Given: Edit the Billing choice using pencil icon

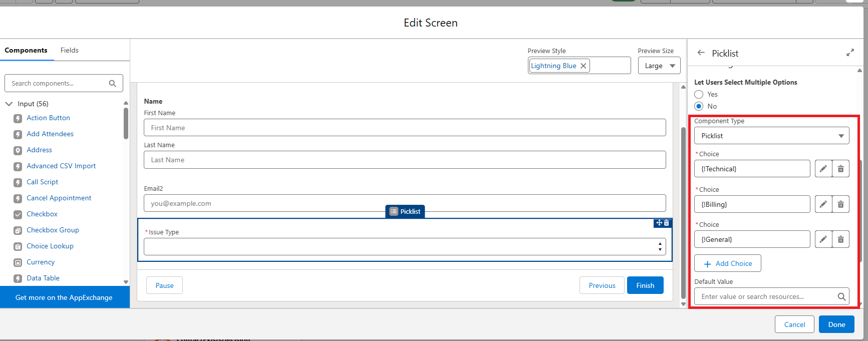Looking at the screenshot, I should pos(823,204).
